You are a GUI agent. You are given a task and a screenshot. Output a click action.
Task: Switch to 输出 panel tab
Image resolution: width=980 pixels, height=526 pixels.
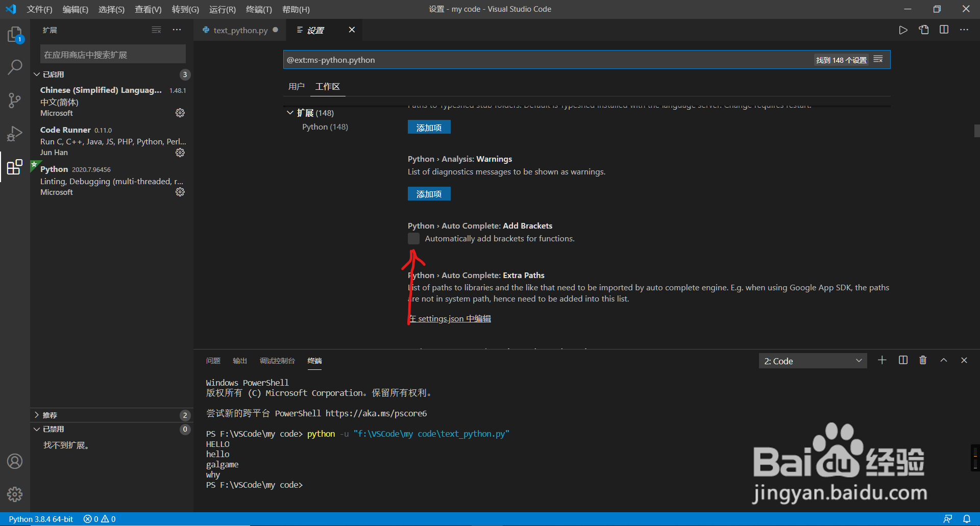pos(240,361)
